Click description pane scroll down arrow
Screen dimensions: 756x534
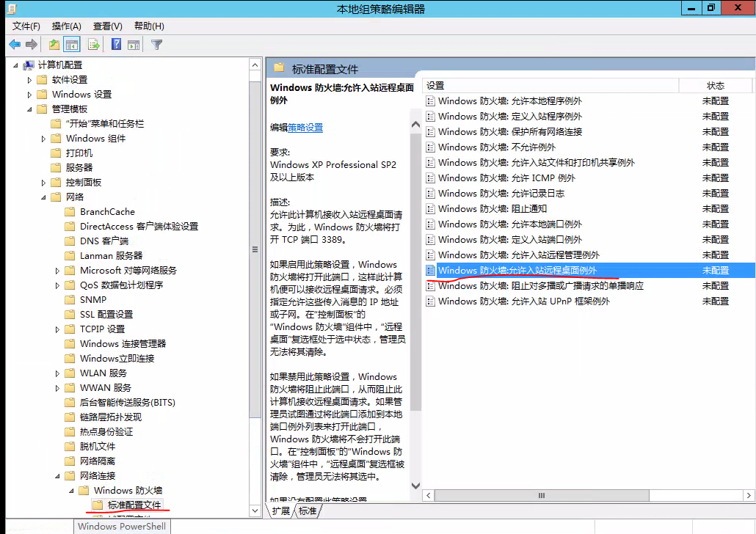click(415, 486)
